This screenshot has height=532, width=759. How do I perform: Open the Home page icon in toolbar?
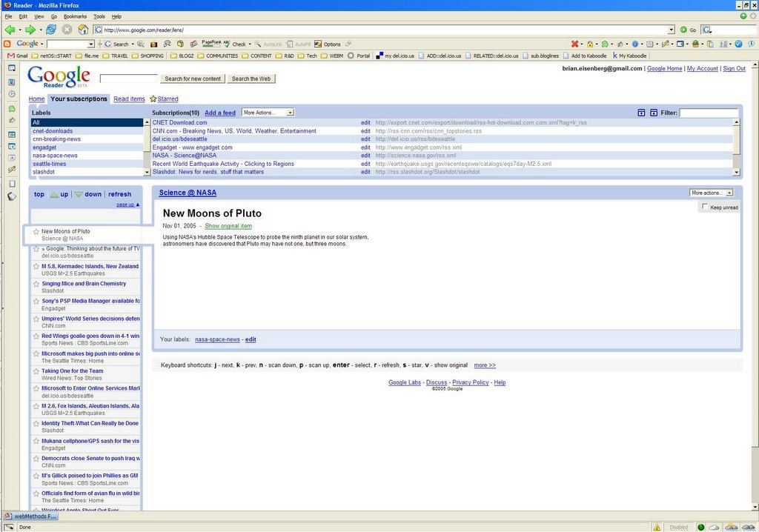coord(83,30)
